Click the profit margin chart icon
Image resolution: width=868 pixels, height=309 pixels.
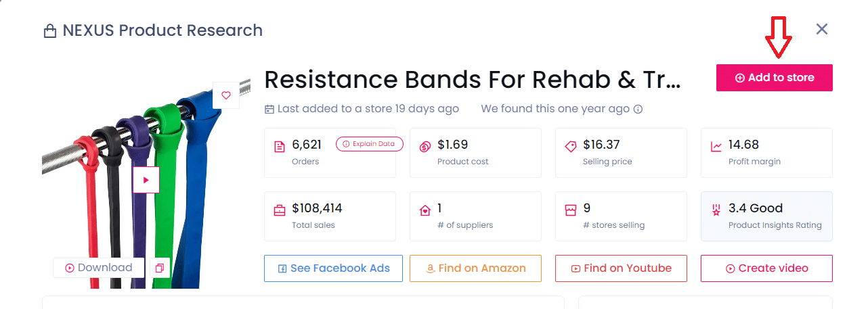[716, 147]
